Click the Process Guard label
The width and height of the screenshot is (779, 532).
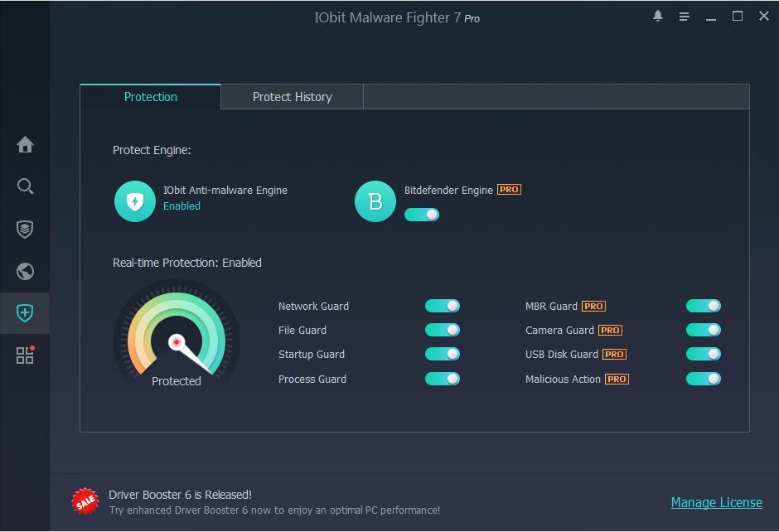pyautogui.click(x=312, y=379)
